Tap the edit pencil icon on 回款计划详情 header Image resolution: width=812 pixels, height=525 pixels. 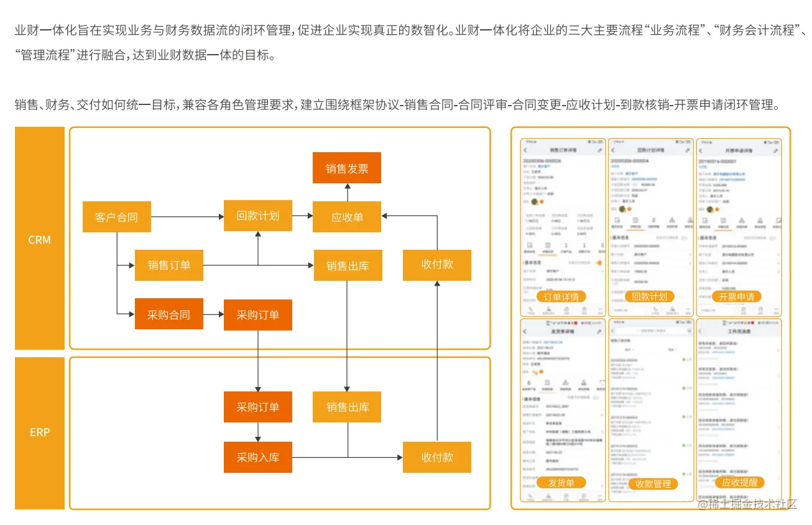[x=688, y=149]
